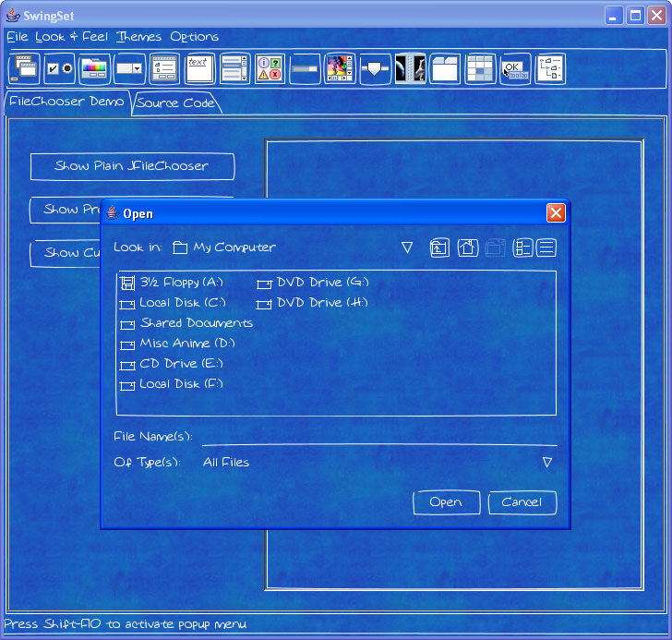This screenshot has height=640, width=672.
Task: Switch to the Source Code tab
Action: pyautogui.click(x=175, y=103)
